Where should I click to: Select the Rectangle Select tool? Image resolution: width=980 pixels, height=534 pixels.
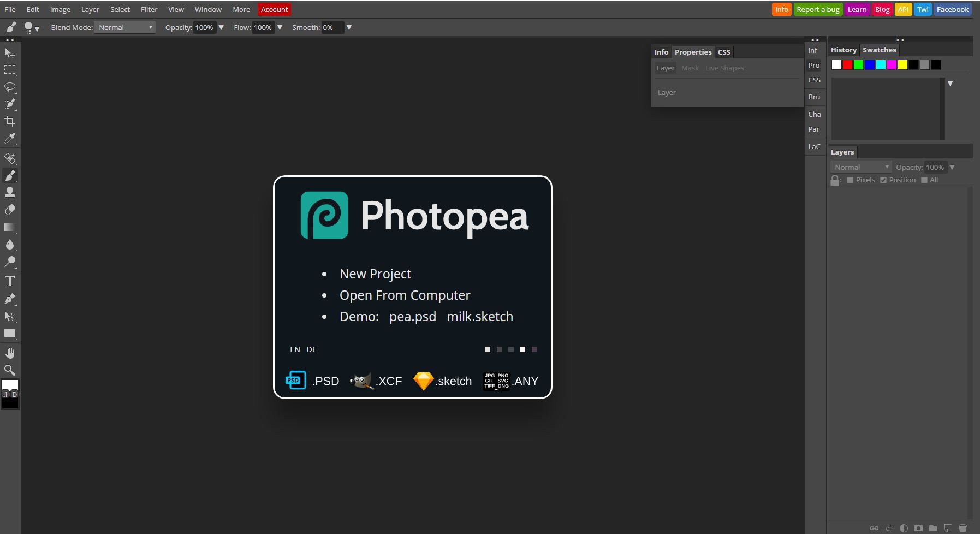coord(10,70)
